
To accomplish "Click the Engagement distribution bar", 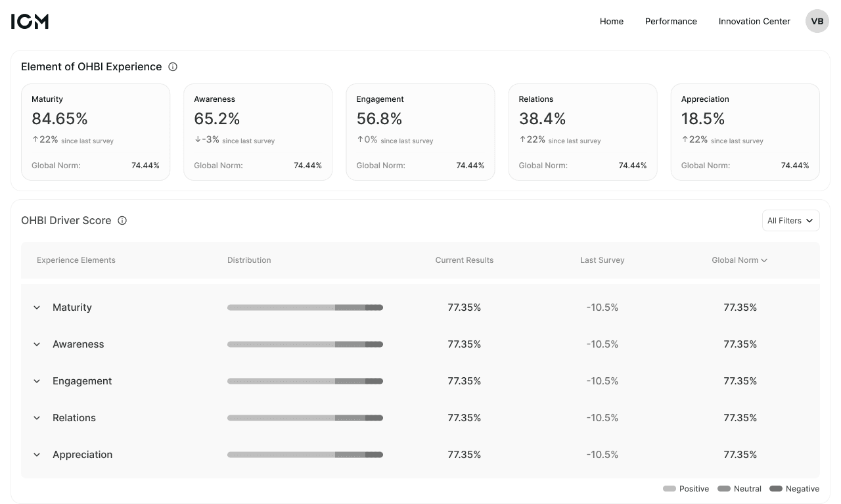I will coord(305,381).
